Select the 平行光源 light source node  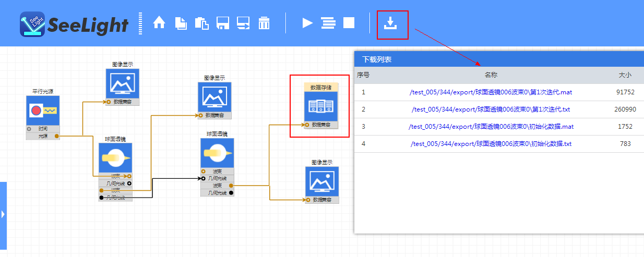point(43,111)
